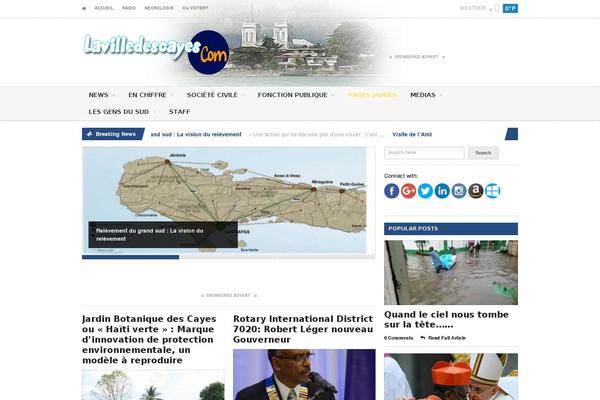Screen dimensions: 600x400
Task: Open the EN CHIFFRE menu
Action: (x=147, y=95)
